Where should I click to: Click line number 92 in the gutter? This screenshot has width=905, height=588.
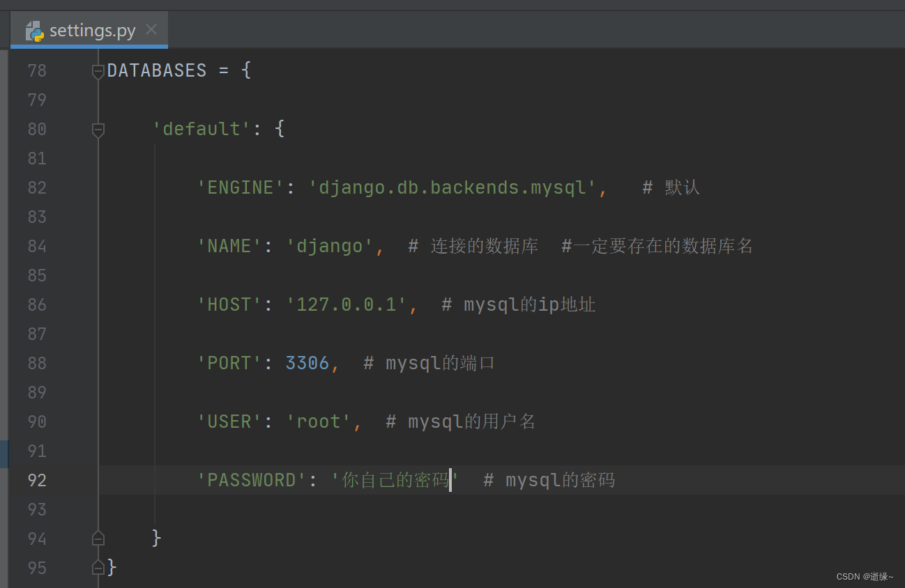36,480
